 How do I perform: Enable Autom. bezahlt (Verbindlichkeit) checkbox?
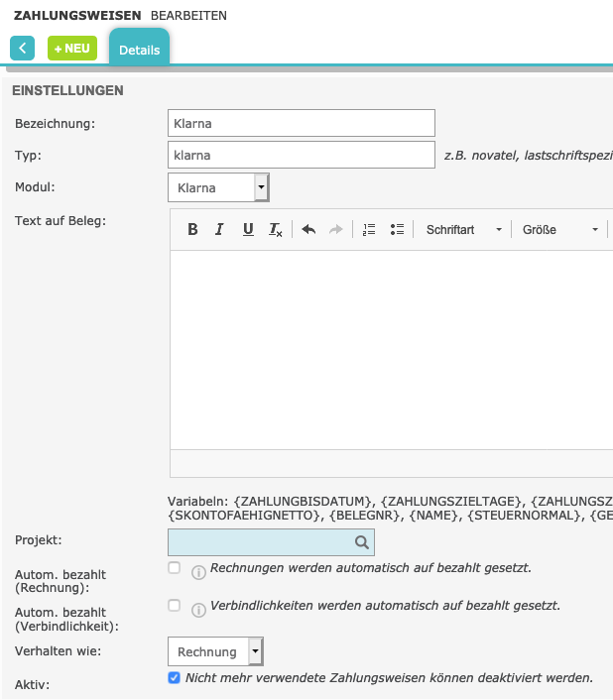coord(175,605)
